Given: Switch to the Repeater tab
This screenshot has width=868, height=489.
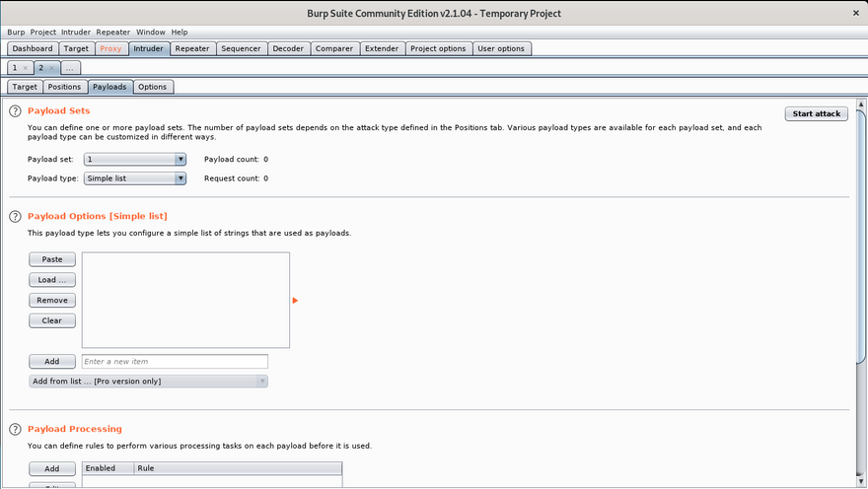Looking at the screenshot, I should pyautogui.click(x=192, y=48).
